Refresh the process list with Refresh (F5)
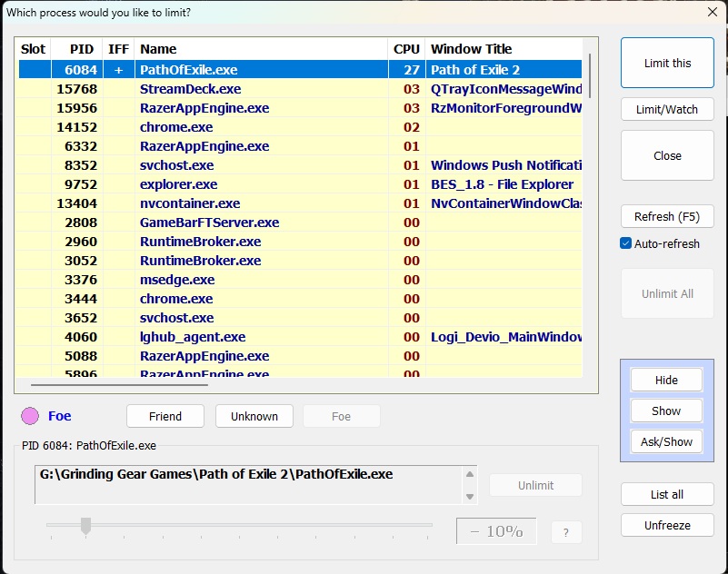728x574 pixels. 667,216
